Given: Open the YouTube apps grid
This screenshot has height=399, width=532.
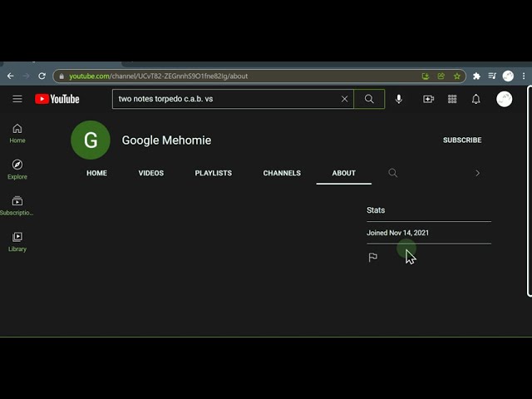Looking at the screenshot, I should tap(452, 99).
